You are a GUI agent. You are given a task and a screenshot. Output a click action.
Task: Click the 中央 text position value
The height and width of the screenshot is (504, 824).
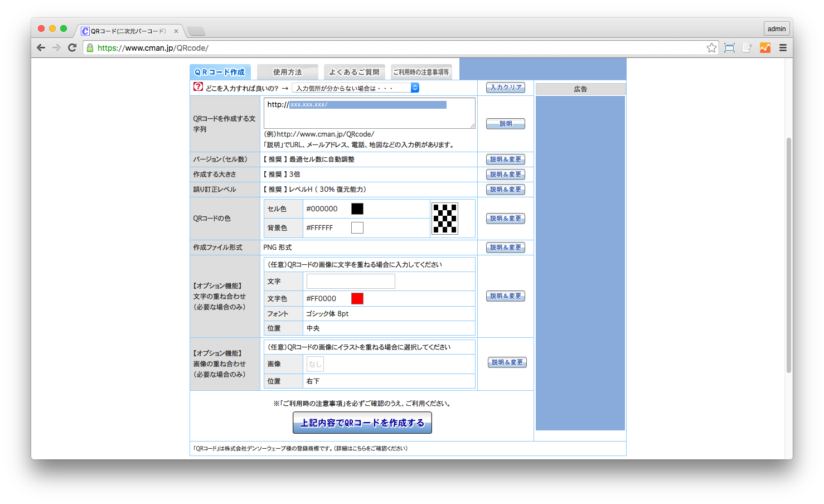(x=313, y=328)
